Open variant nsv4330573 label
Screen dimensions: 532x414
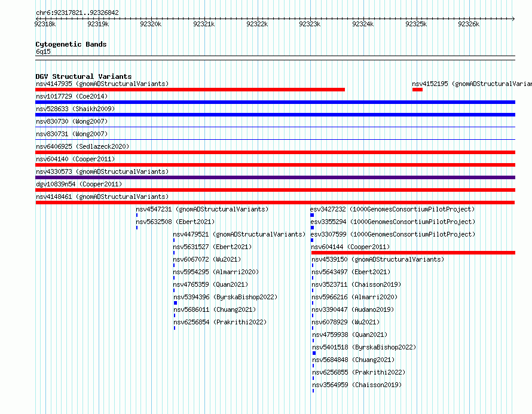point(102,171)
